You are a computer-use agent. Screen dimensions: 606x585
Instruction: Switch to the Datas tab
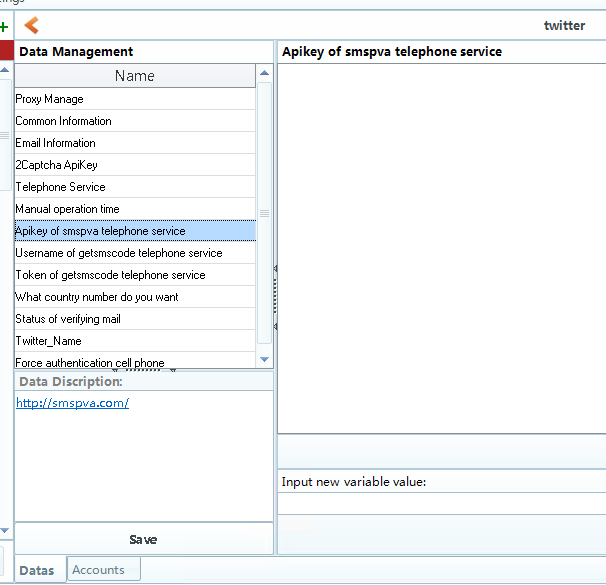click(37, 570)
